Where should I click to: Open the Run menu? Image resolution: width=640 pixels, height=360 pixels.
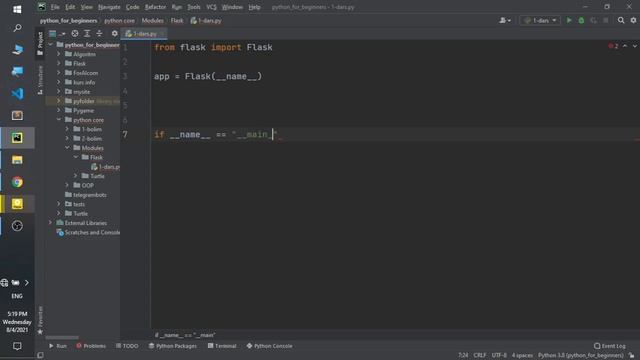point(177,7)
